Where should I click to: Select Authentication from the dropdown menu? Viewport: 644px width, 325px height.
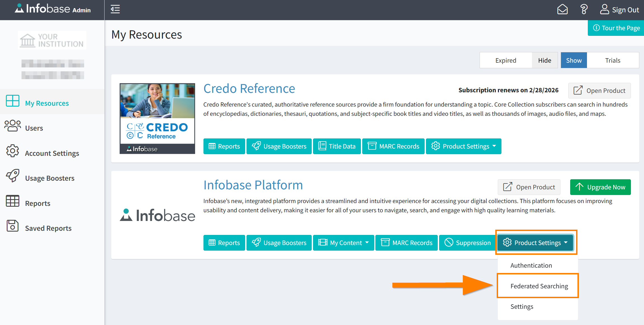pyautogui.click(x=538, y=265)
